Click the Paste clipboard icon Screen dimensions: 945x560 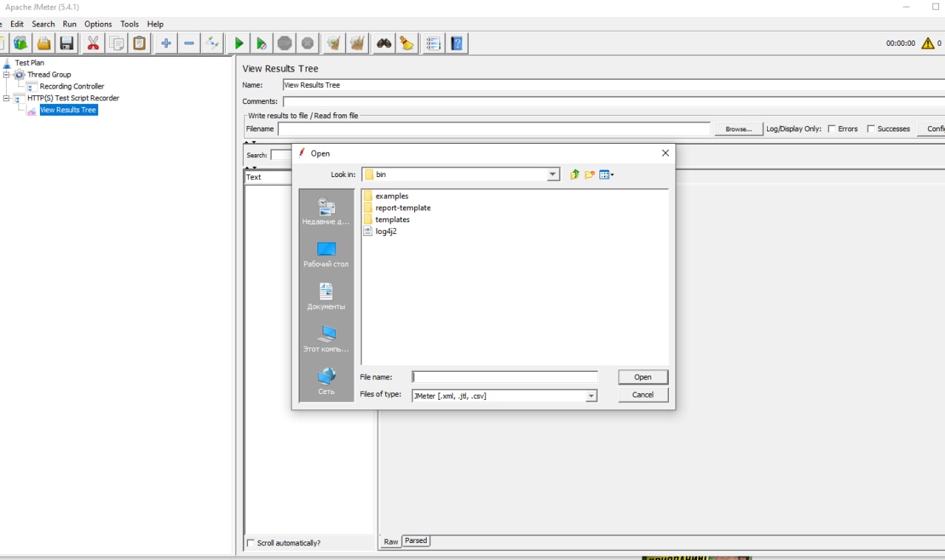click(140, 44)
